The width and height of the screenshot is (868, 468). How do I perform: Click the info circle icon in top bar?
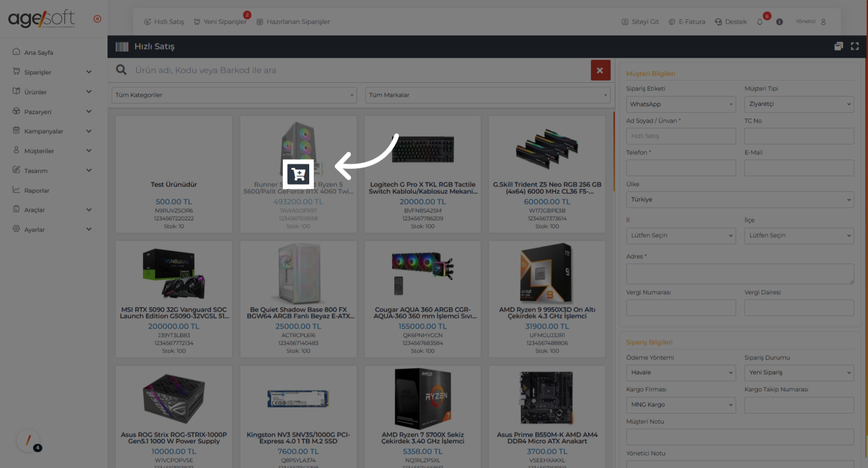coord(779,22)
